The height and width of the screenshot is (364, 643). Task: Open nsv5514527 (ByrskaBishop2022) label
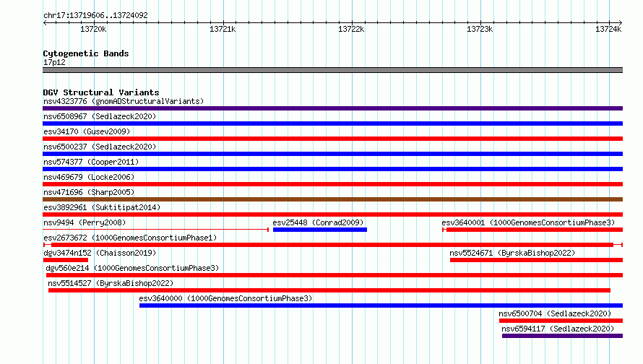[111, 283]
